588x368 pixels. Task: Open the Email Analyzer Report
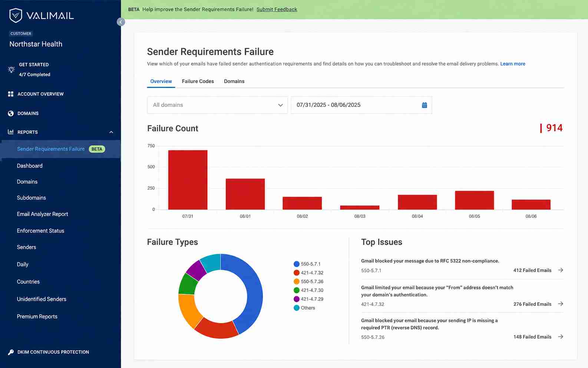(42, 214)
